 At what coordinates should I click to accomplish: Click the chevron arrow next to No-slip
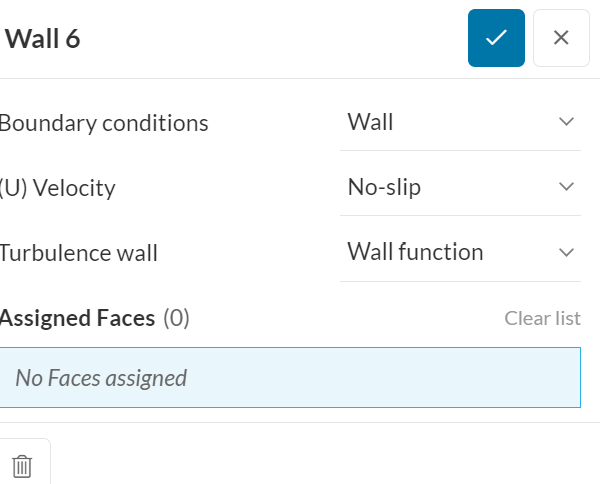click(566, 187)
